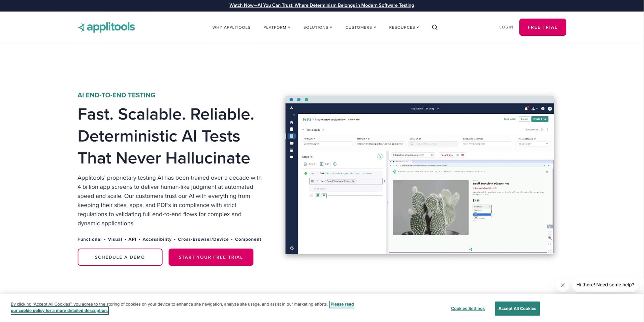Click red stop recording icon in screenshot
Image resolution: width=644 pixels, height=322 pixels.
tap(462, 155)
